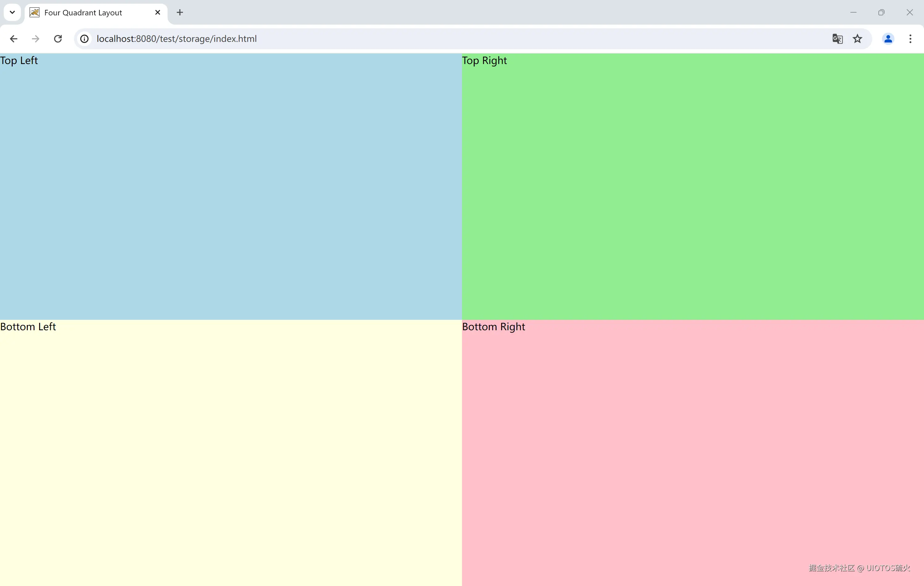Open a new tab
The width and height of the screenshot is (924, 586).
pyautogui.click(x=180, y=12)
